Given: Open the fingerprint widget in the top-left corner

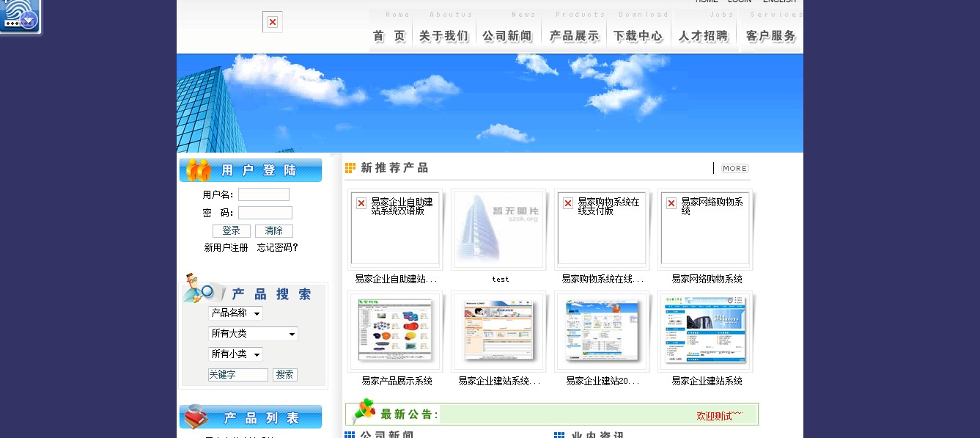Looking at the screenshot, I should pos(20,16).
